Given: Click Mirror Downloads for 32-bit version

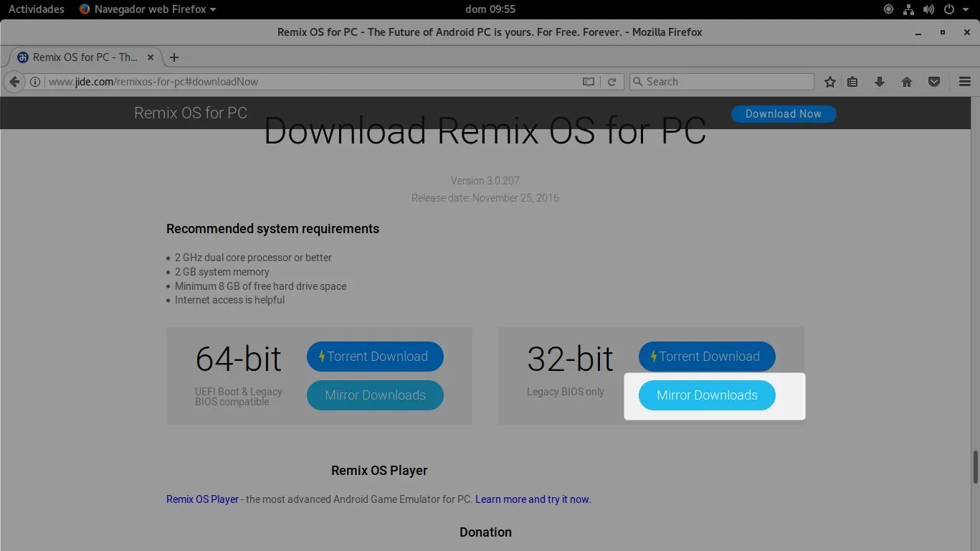Looking at the screenshot, I should click(707, 395).
